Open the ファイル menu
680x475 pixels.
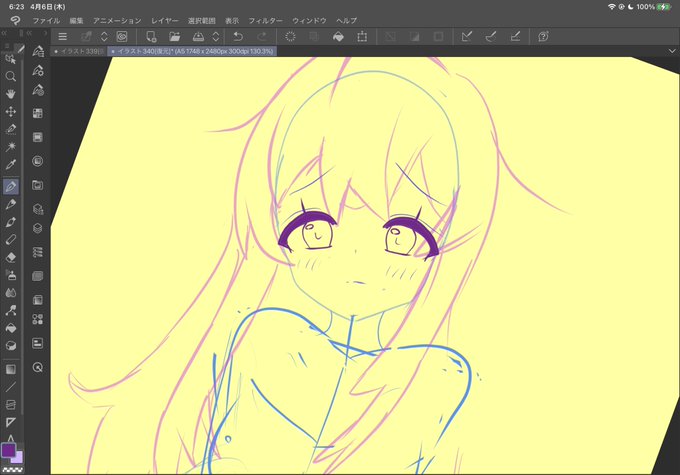[x=46, y=20]
